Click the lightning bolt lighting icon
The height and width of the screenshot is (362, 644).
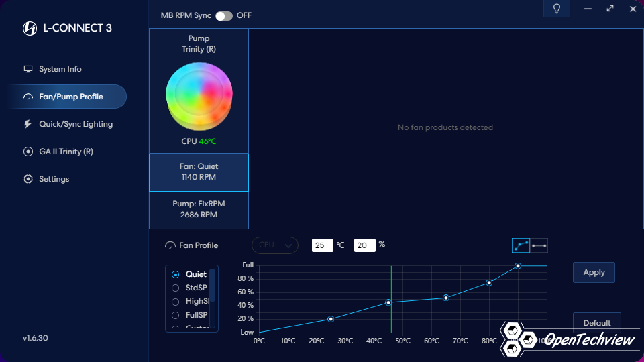pyautogui.click(x=28, y=124)
